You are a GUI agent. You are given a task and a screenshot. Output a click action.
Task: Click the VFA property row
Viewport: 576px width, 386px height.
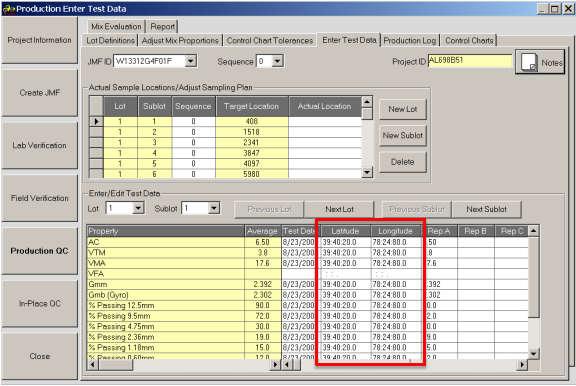[166, 274]
